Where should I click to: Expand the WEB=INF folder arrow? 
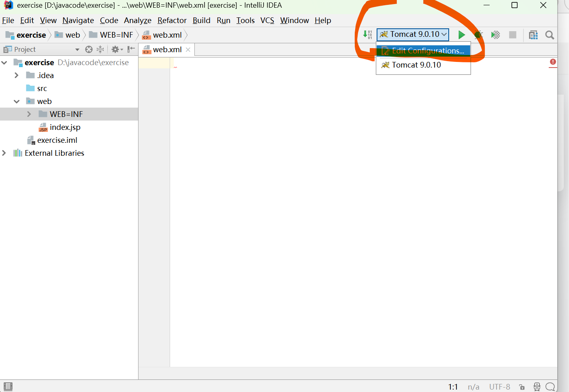tap(29, 114)
